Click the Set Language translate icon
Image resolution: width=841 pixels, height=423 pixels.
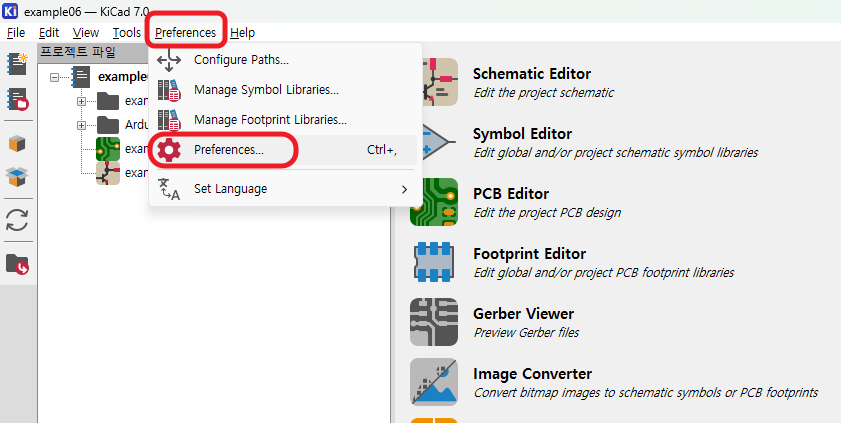pos(169,189)
